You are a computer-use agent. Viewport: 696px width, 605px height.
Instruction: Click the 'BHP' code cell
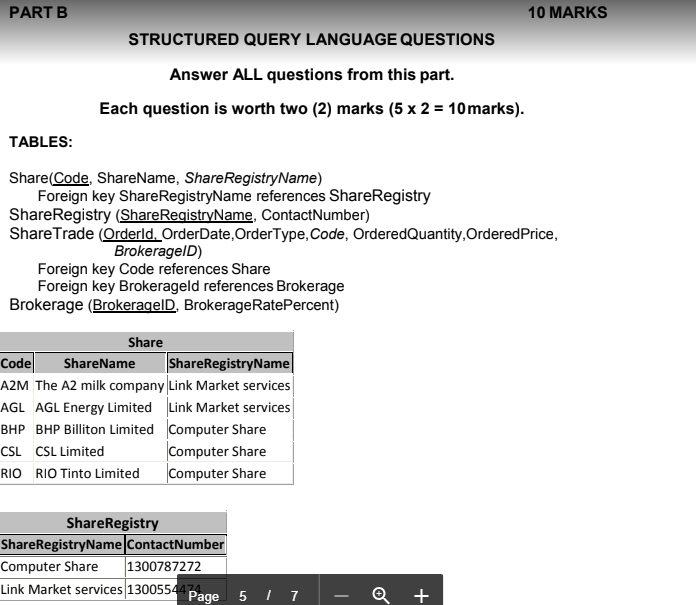(x=13, y=430)
